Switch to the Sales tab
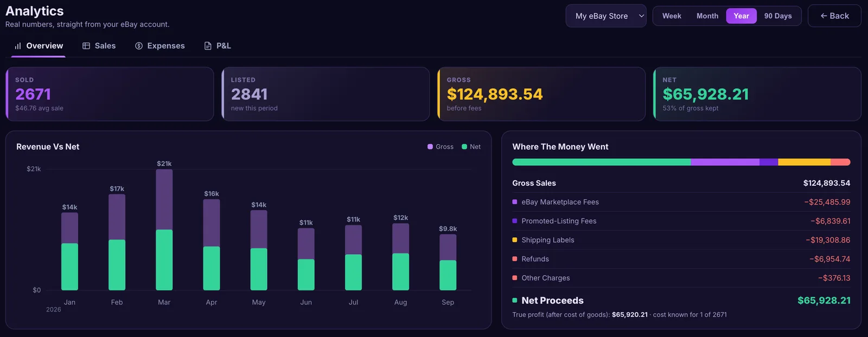The width and height of the screenshot is (868, 337). [99, 46]
